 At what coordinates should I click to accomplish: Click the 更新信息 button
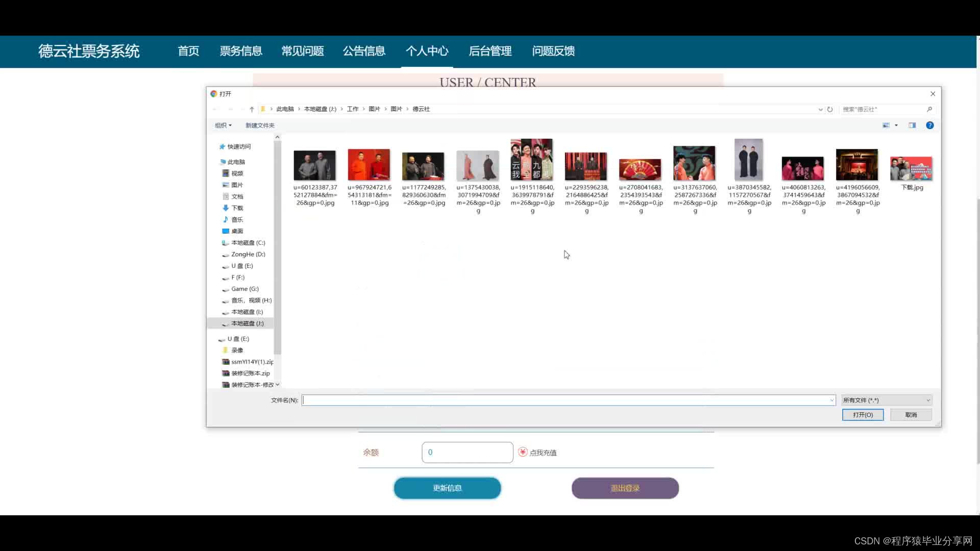pyautogui.click(x=447, y=488)
